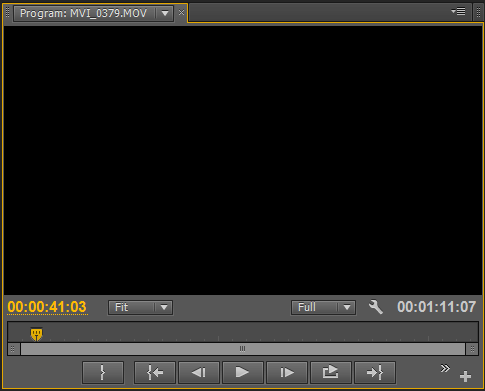Viewport: 485px width, 391px height.
Task: Click right handle of zoom scroll bar
Action: pyautogui.click(x=472, y=349)
